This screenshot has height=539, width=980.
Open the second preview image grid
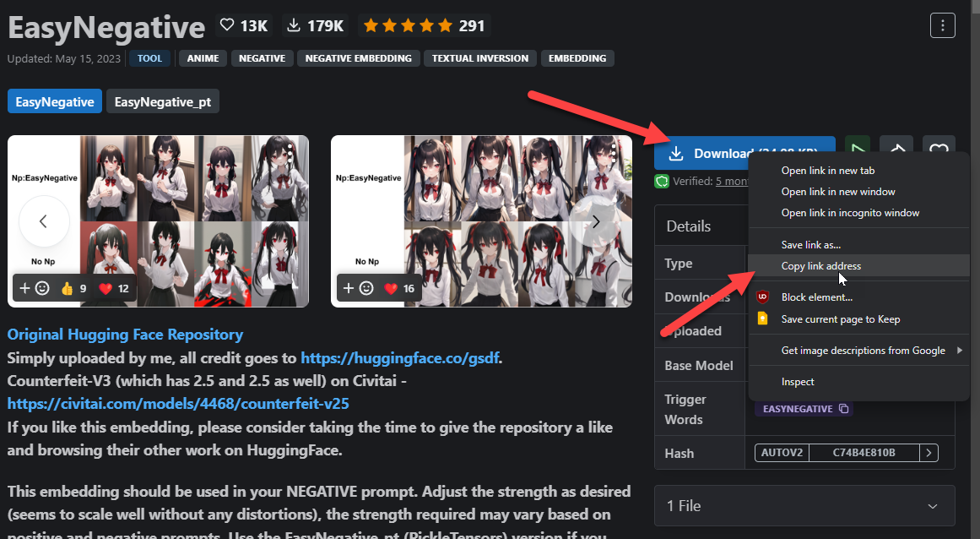(481, 221)
